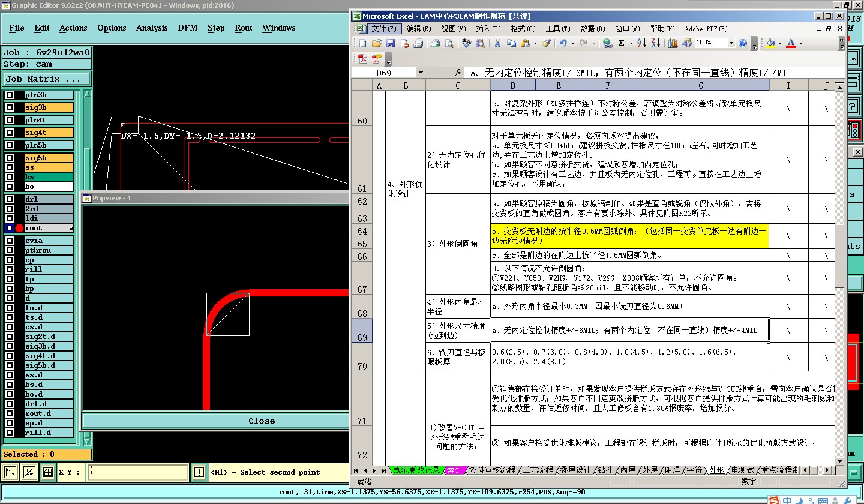
Task: Toggle the checkbox for layer cvia
Action: 9,241
